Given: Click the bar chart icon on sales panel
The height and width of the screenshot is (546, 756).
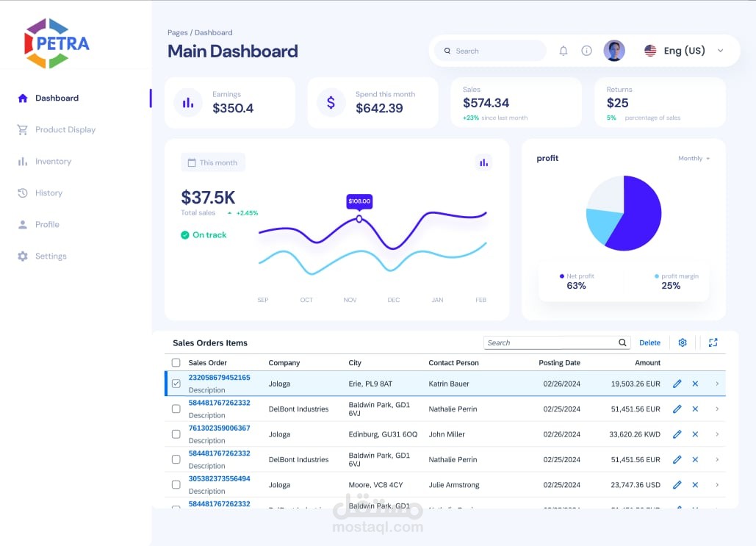Looking at the screenshot, I should point(483,162).
